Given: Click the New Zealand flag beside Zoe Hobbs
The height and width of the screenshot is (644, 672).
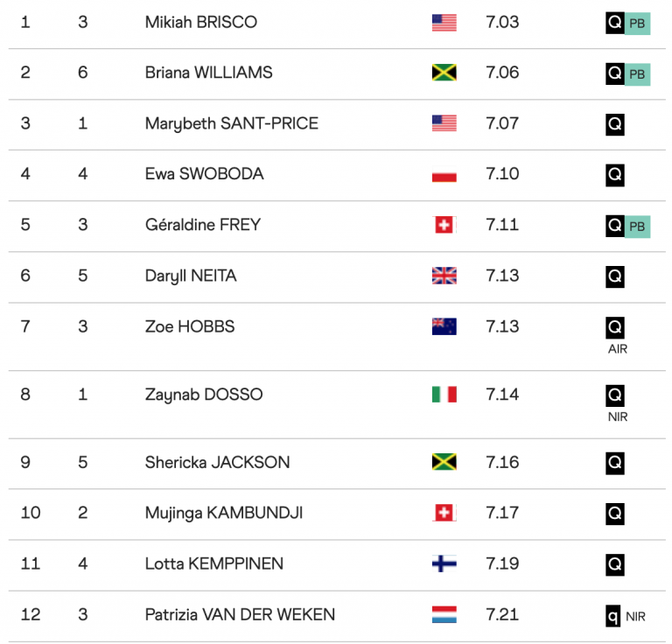Looking at the screenshot, I should 444,326.
